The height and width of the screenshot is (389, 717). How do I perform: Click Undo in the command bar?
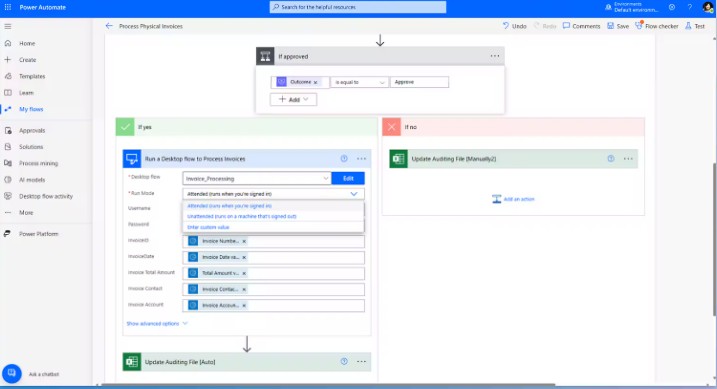514,26
